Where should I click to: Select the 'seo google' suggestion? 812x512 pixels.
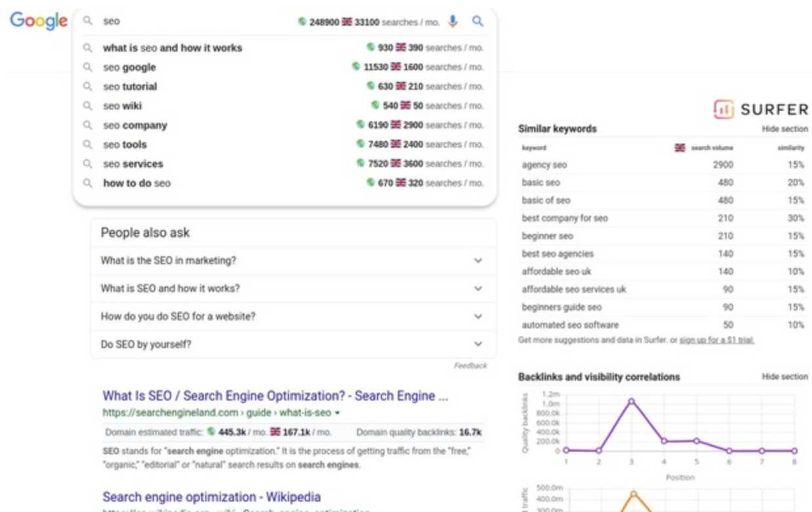129,67
